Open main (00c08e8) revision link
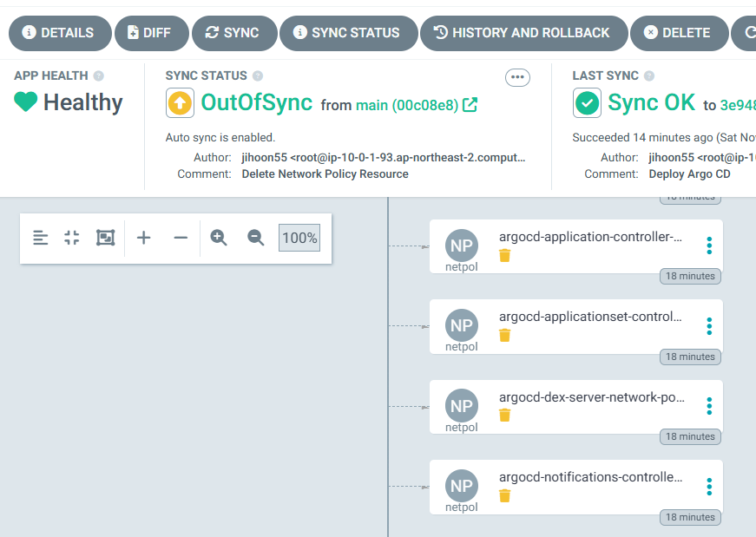 407,105
